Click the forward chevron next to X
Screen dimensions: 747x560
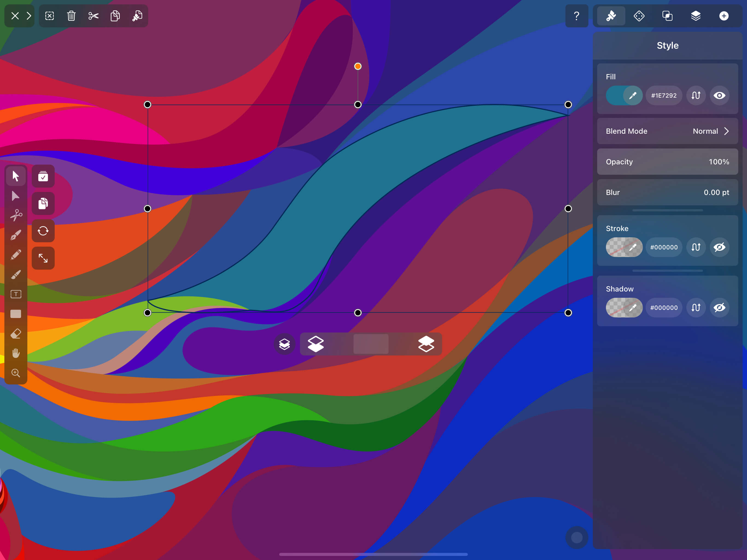point(29,16)
